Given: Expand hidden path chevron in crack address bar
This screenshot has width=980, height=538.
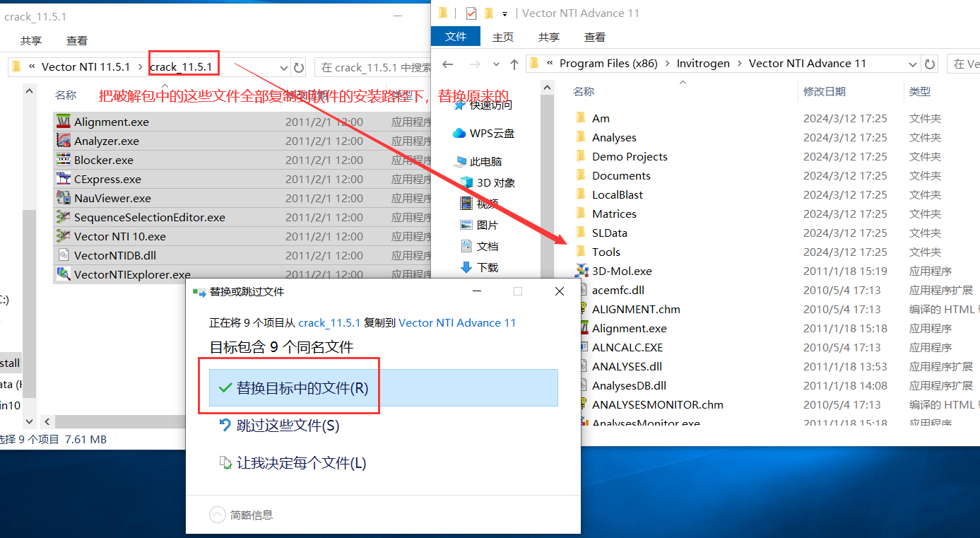Looking at the screenshot, I should click(33, 67).
